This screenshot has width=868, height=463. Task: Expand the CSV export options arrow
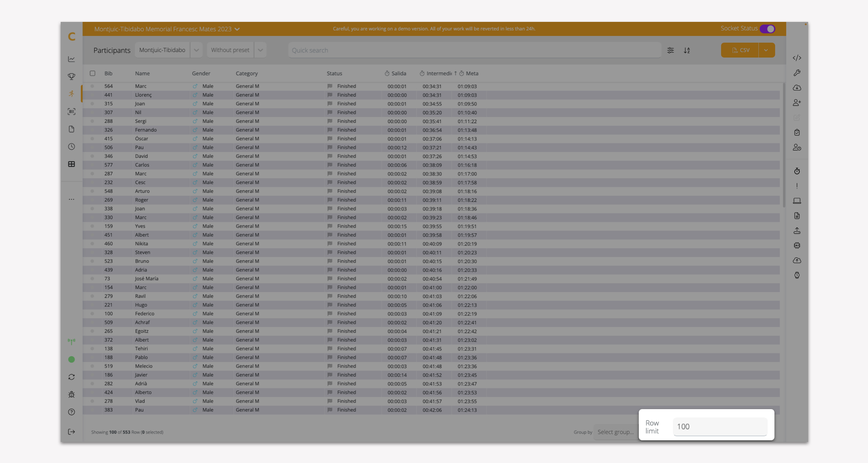pos(766,50)
